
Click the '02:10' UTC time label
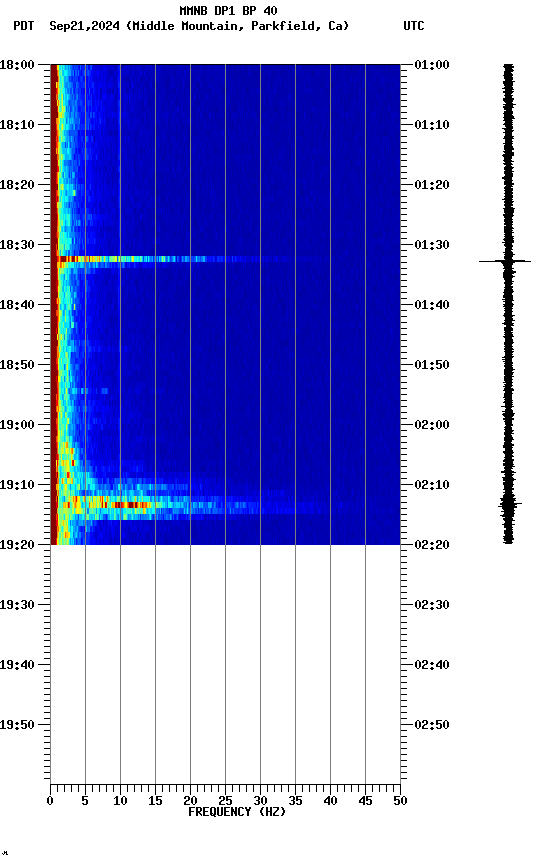[432, 485]
